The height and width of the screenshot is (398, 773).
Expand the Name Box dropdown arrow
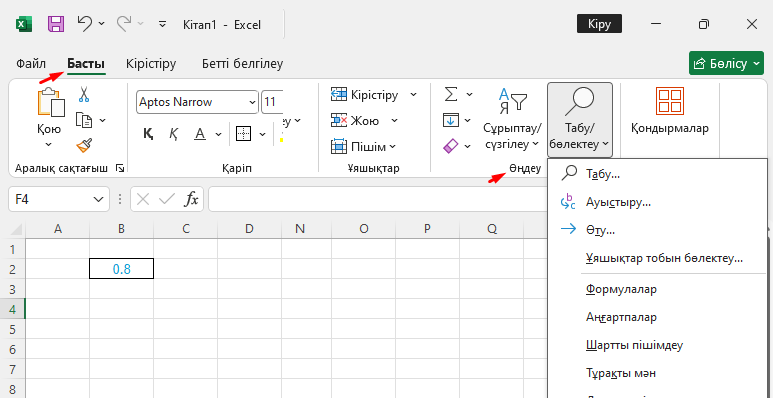click(x=97, y=199)
